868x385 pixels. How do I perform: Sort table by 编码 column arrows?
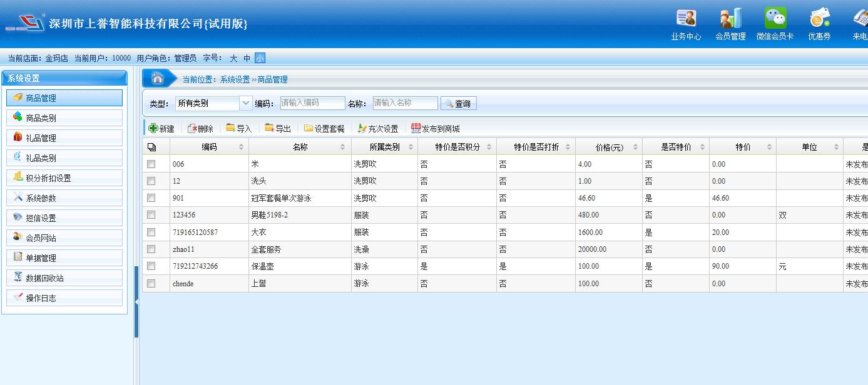[x=241, y=147]
